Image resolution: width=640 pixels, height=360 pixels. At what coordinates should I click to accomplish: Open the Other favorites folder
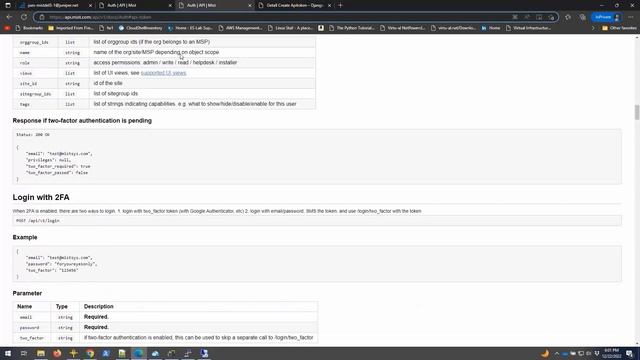[x=619, y=28]
